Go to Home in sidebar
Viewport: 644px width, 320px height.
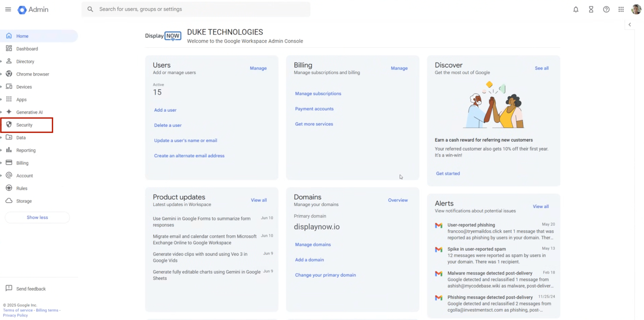pyautogui.click(x=39, y=36)
